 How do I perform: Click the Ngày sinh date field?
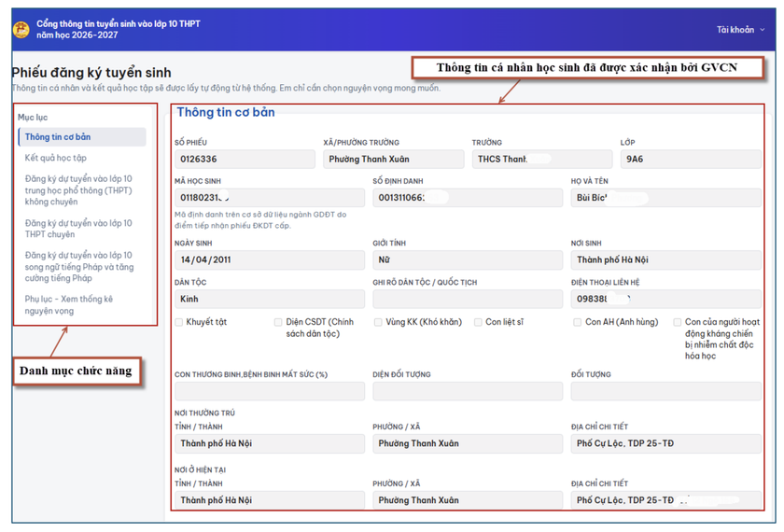[x=269, y=260]
